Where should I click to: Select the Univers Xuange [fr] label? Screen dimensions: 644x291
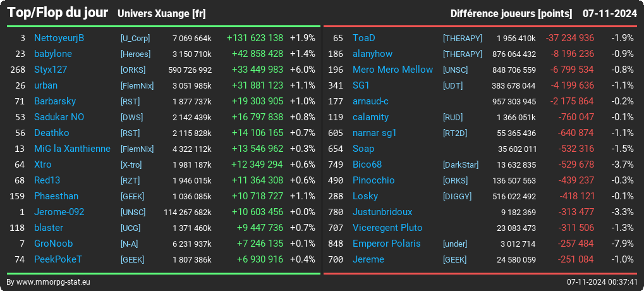click(x=161, y=14)
